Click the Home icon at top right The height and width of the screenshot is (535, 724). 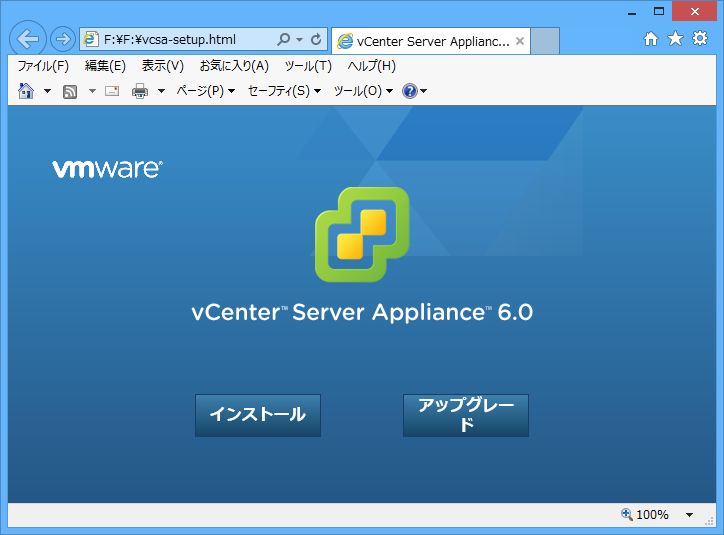coord(651,39)
